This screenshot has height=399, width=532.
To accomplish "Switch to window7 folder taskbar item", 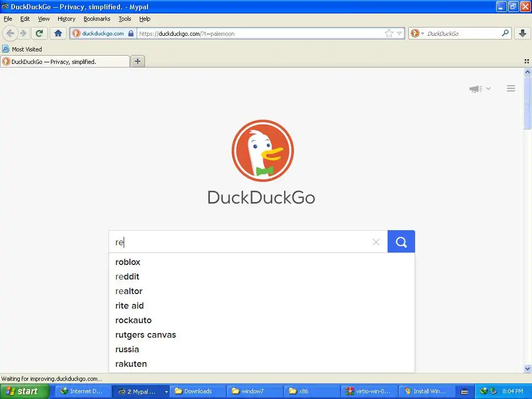I will (255, 391).
